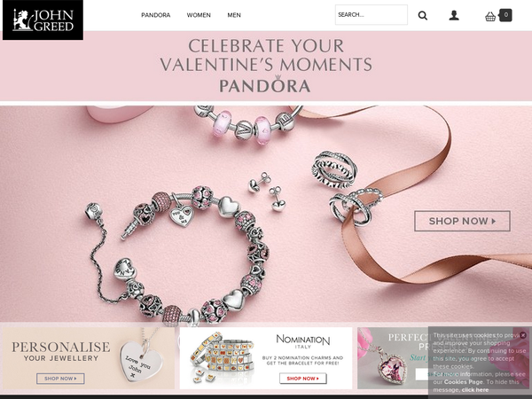Click inside the Search field

372,14
